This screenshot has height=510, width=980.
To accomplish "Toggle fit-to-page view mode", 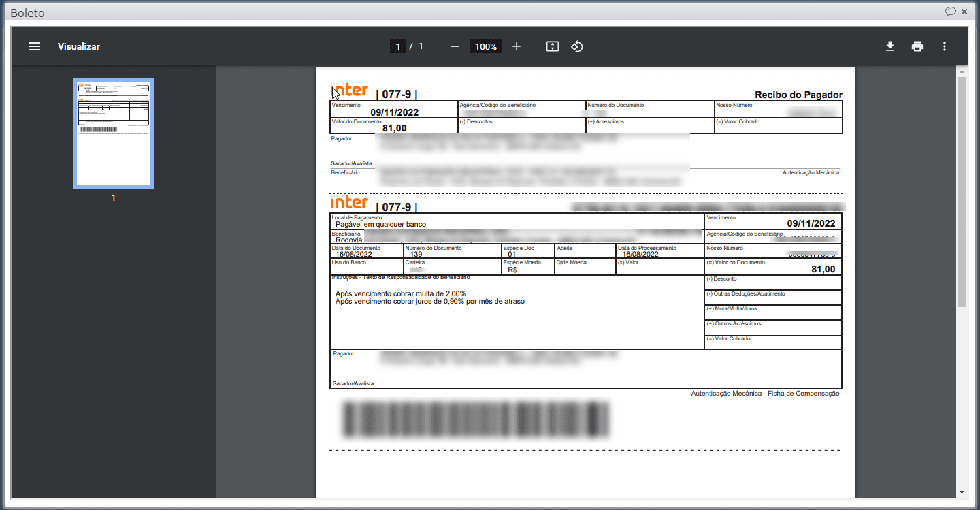I will (x=552, y=46).
